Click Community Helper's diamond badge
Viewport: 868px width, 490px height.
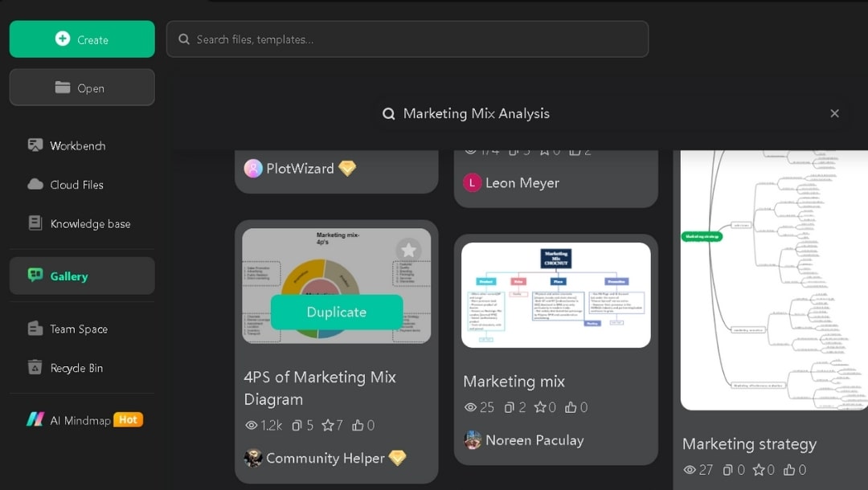tap(399, 456)
